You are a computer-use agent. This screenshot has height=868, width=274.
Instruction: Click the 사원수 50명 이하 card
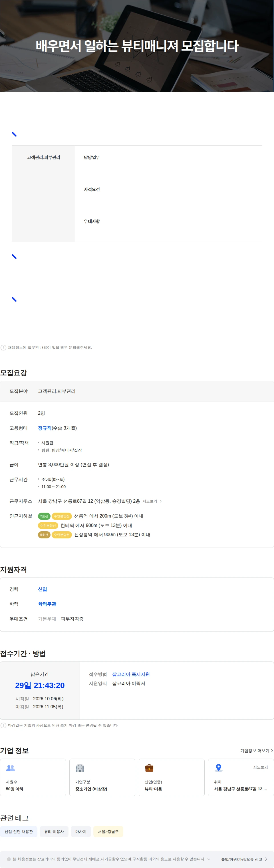[33, 777]
